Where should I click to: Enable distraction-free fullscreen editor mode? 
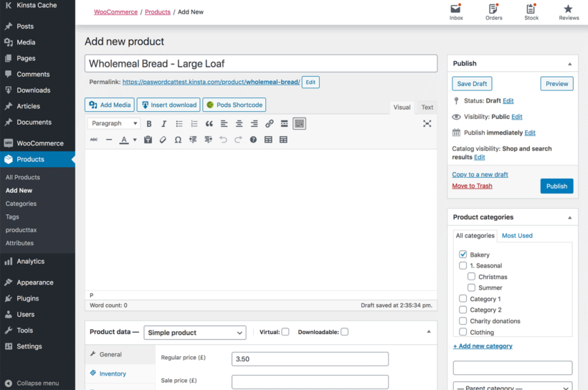[x=427, y=124]
